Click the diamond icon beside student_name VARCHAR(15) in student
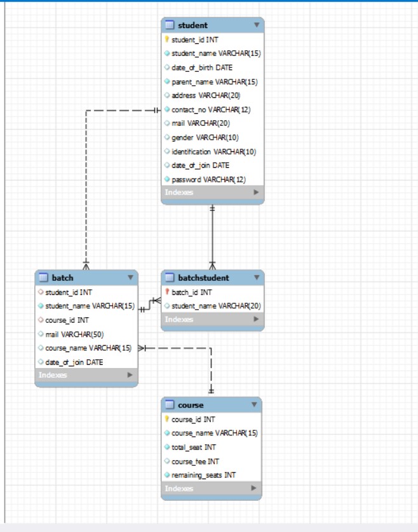This screenshot has width=418, height=532. [x=167, y=53]
